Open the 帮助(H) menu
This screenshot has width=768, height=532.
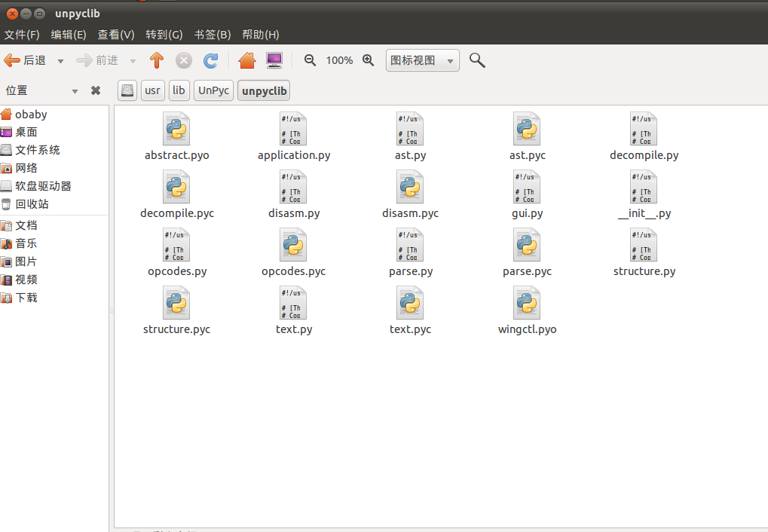pyautogui.click(x=261, y=35)
